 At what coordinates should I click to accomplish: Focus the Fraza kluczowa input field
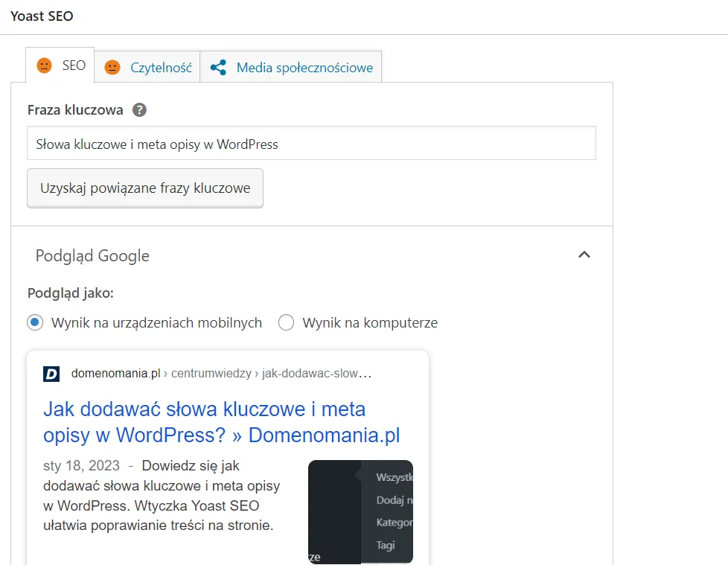[x=312, y=144]
